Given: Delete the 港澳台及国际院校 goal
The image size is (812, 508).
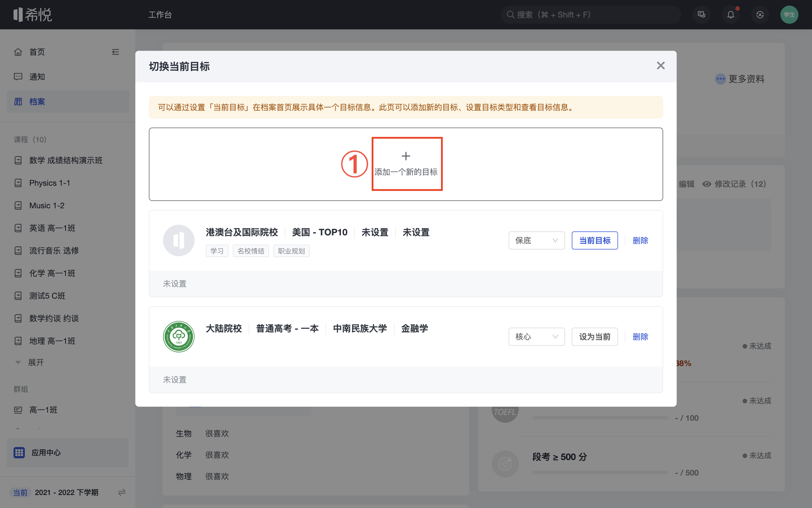Looking at the screenshot, I should 640,240.
